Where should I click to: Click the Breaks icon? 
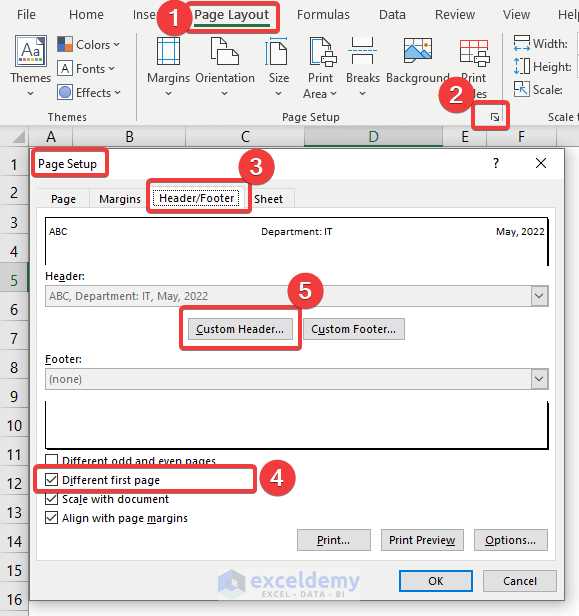[x=363, y=51]
